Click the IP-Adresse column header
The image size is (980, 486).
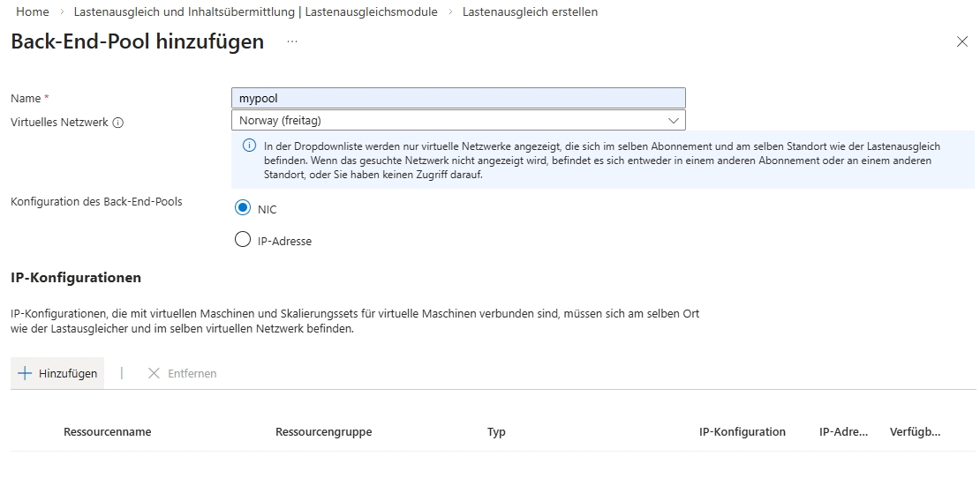pos(843,431)
